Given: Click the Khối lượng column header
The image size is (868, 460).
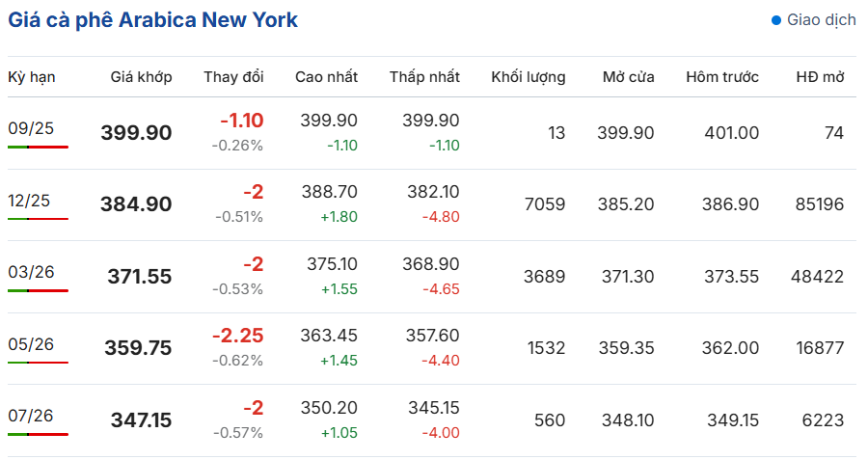Looking at the screenshot, I should click(x=529, y=77).
